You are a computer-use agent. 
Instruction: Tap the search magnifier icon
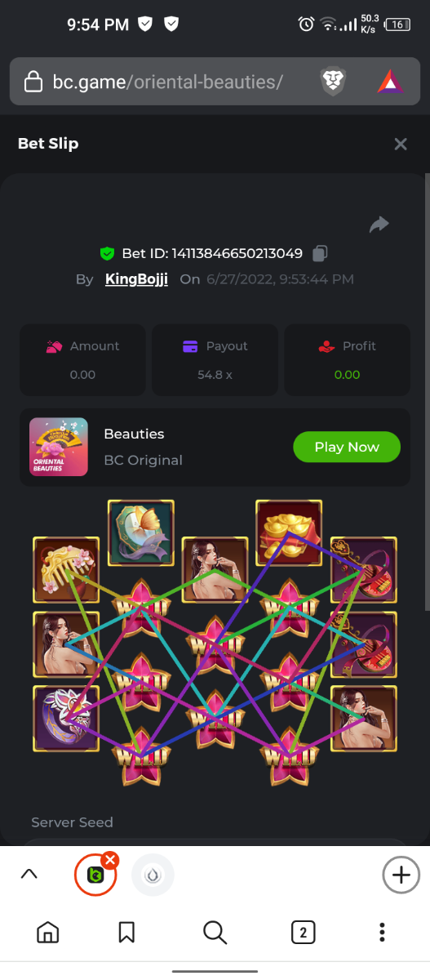tap(215, 932)
